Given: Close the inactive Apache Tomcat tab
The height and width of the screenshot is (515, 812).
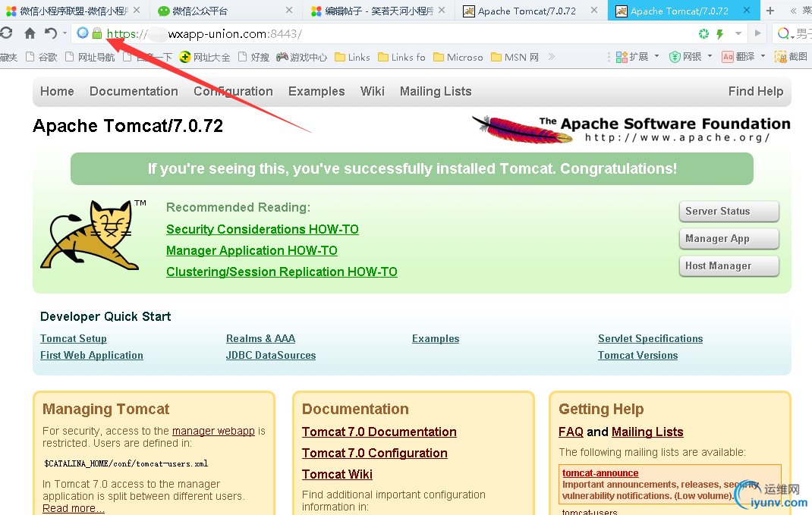Looking at the screenshot, I should 594,11.
